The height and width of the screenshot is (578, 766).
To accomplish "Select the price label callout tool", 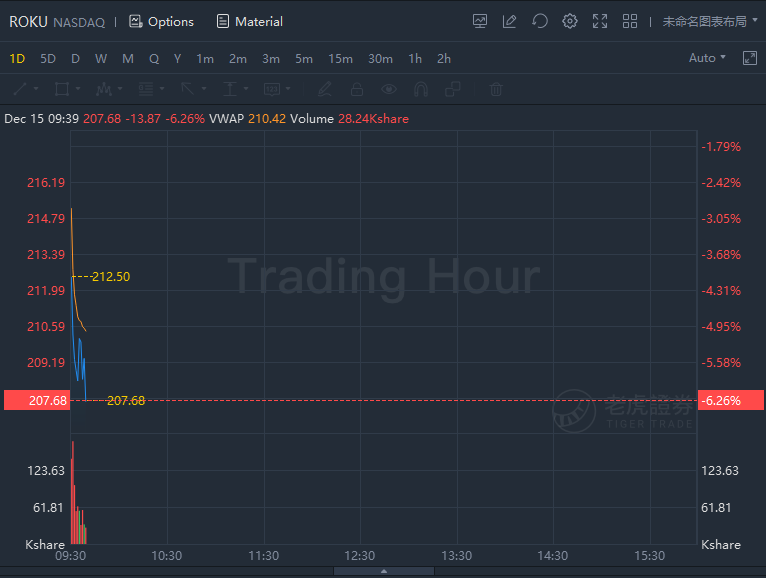I will (272, 89).
